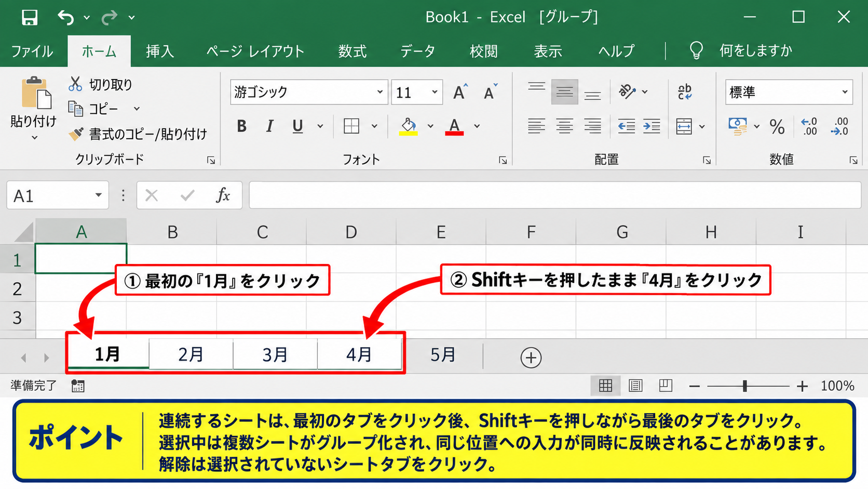Click the Cut scissors icon
The width and height of the screenshot is (868, 489).
point(75,84)
